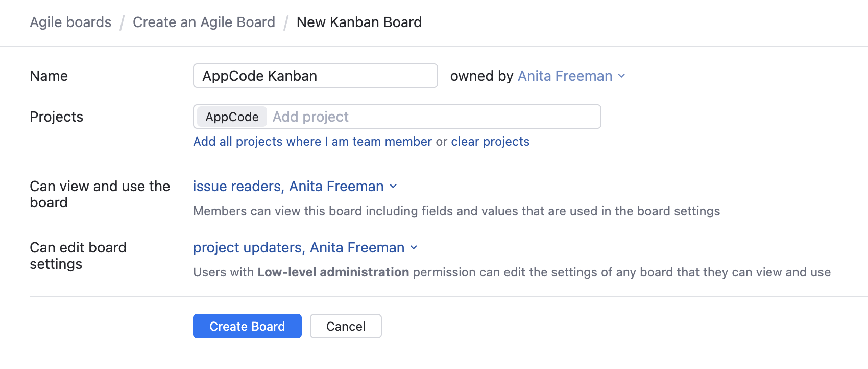Viewport: 868px width, 369px height.
Task: Click the AppCode Kanban name field
Action: click(315, 76)
